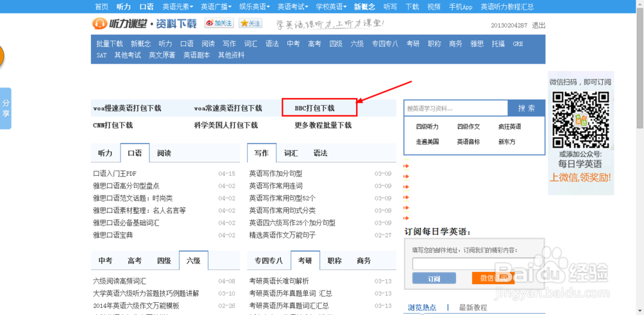Open BBC打包下载 link

click(x=315, y=108)
